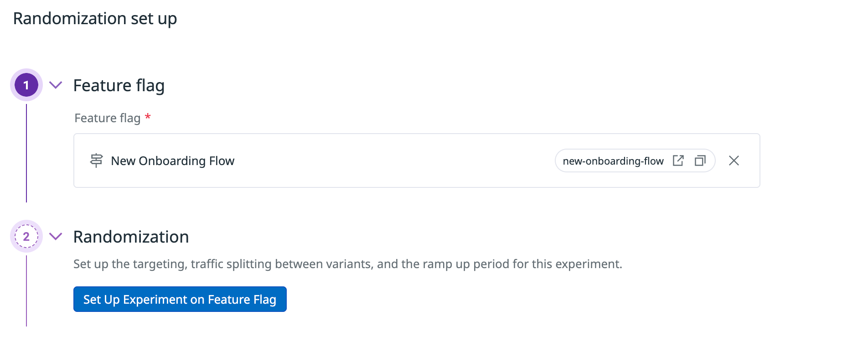Screen dimensions: 868x342
Task: Collapse the Randomization section chevron
Action: 56,236
